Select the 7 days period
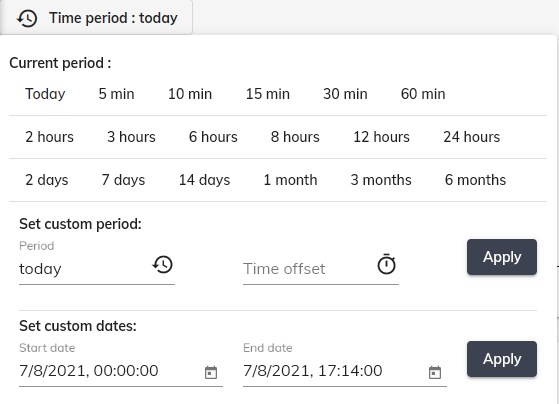Image resolution: width=559 pixels, height=404 pixels. click(123, 180)
